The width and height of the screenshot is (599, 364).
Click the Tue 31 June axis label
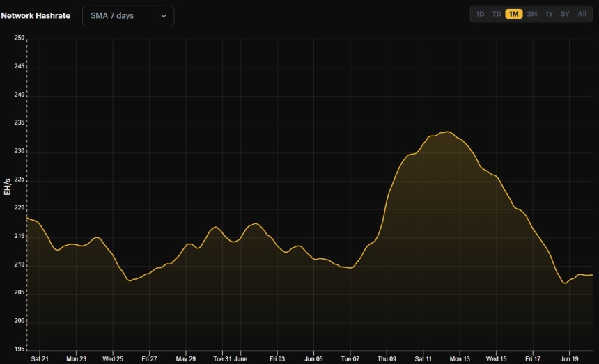click(230, 359)
